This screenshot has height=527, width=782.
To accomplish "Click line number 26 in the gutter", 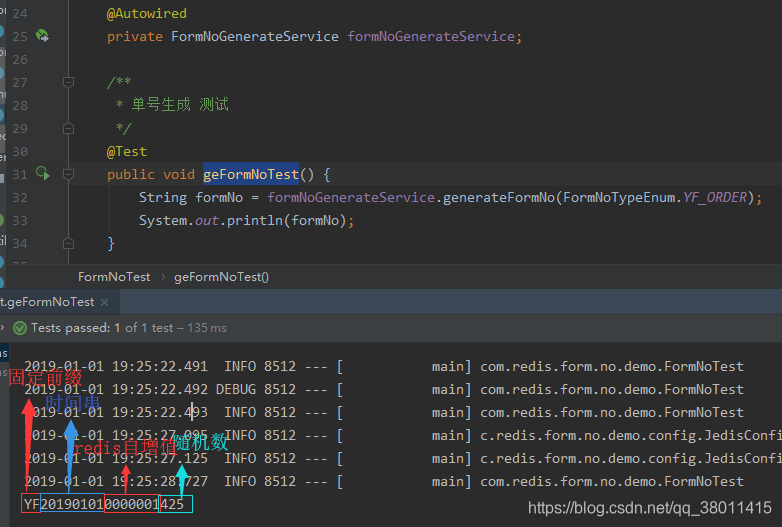I will click(20, 60).
